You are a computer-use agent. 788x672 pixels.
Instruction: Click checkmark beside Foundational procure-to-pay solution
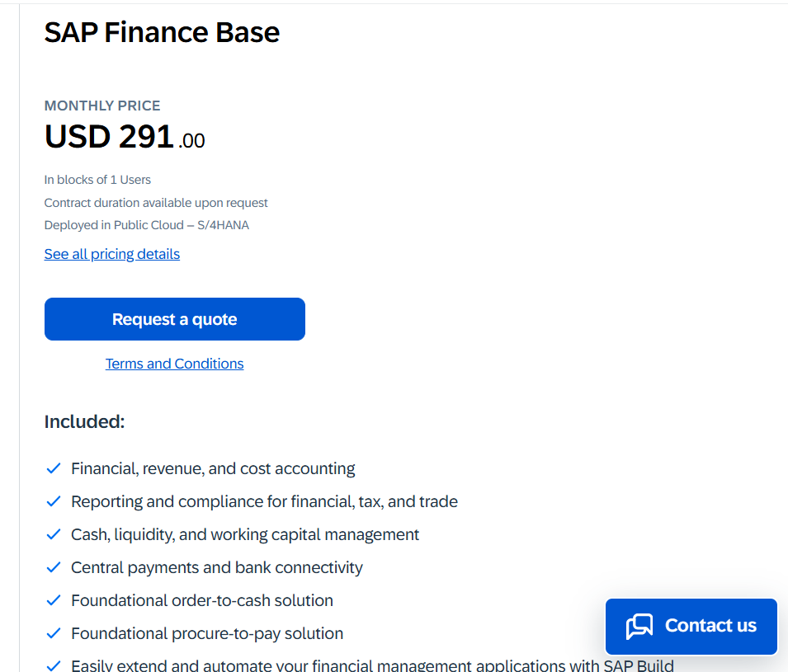tap(54, 633)
